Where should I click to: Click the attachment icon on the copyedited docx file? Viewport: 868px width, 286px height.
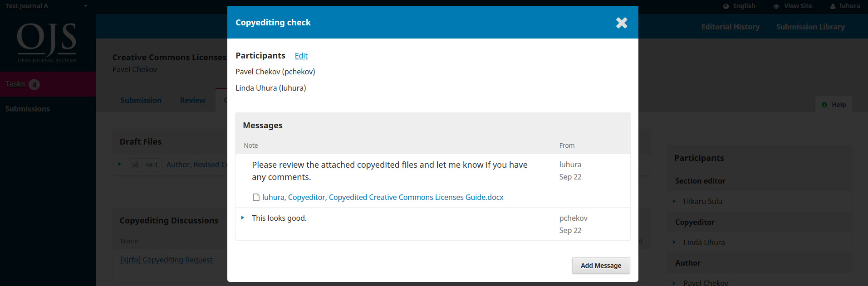pos(256,197)
